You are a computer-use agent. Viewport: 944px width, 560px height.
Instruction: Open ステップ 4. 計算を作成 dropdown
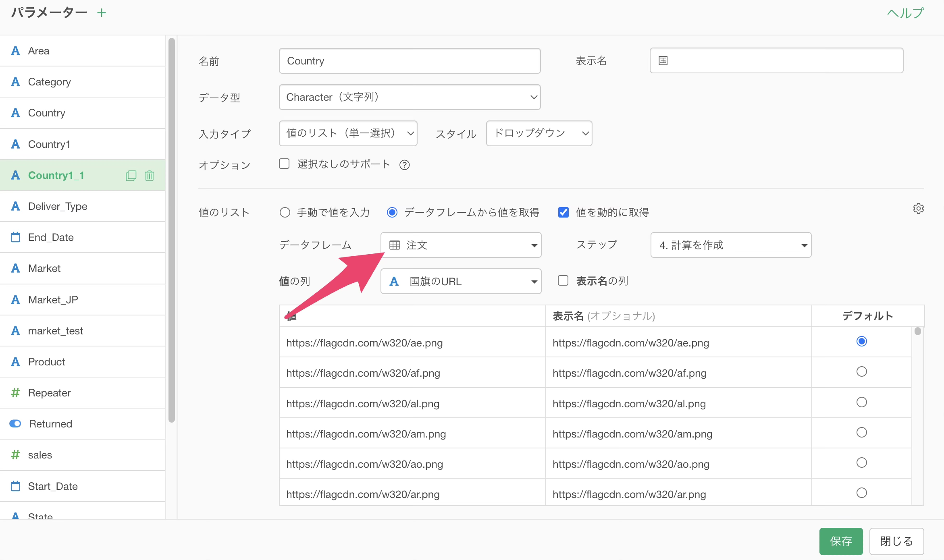coord(731,245)
